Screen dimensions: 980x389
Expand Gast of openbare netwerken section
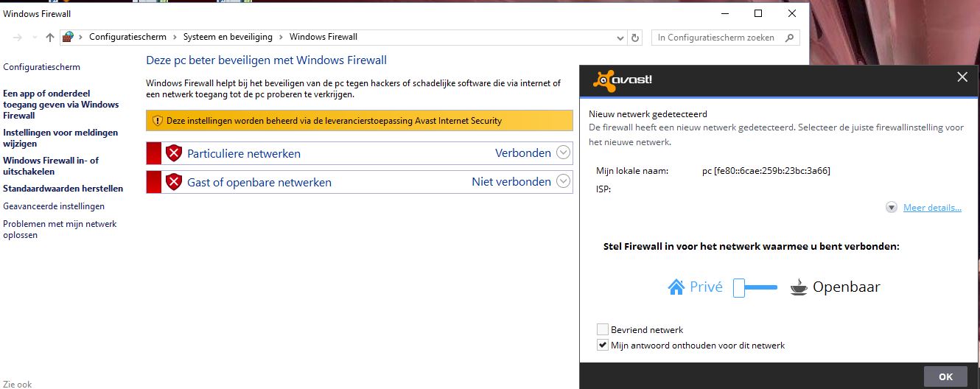(x=564, y=181)
